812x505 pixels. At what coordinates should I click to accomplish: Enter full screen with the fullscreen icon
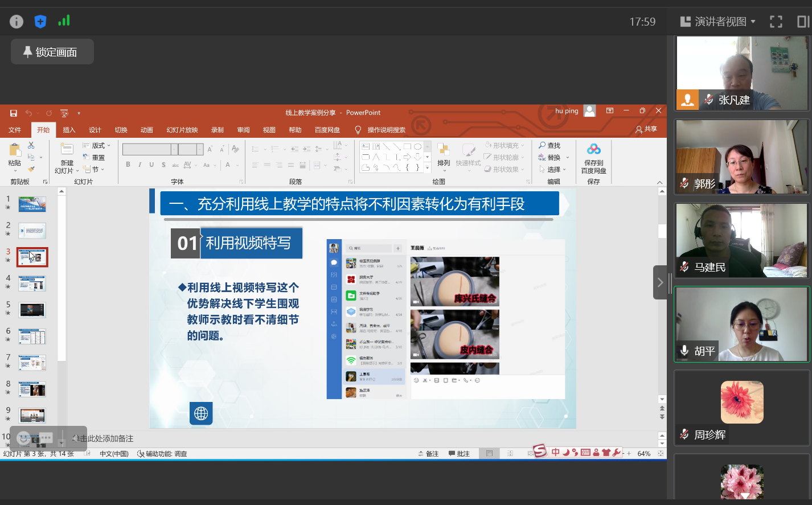tap(776, 22)
